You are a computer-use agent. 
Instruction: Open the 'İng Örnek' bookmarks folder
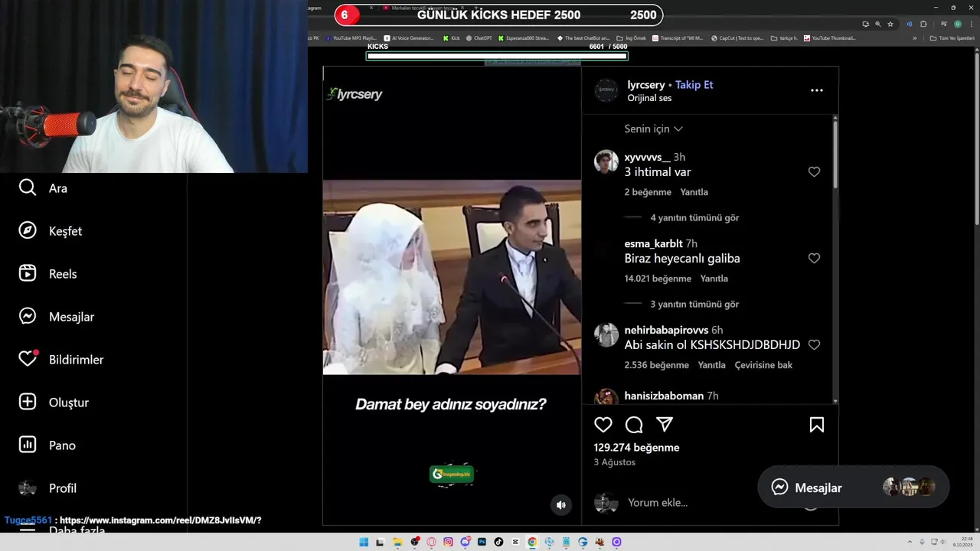point(632,37)
